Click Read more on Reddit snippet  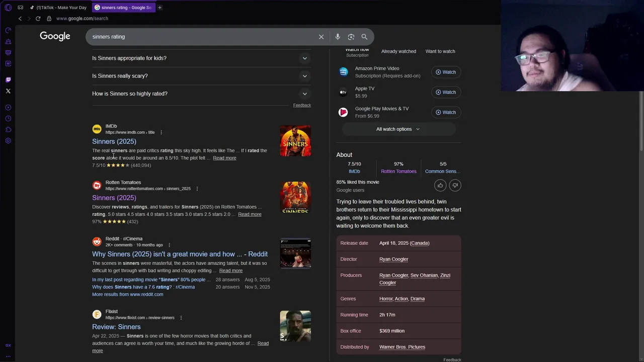[x=231, y=270]
